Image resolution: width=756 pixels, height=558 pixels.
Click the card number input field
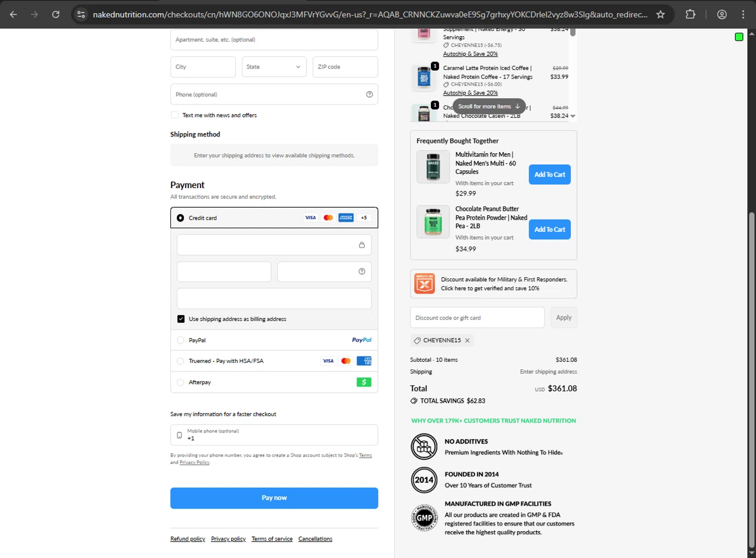274,245
